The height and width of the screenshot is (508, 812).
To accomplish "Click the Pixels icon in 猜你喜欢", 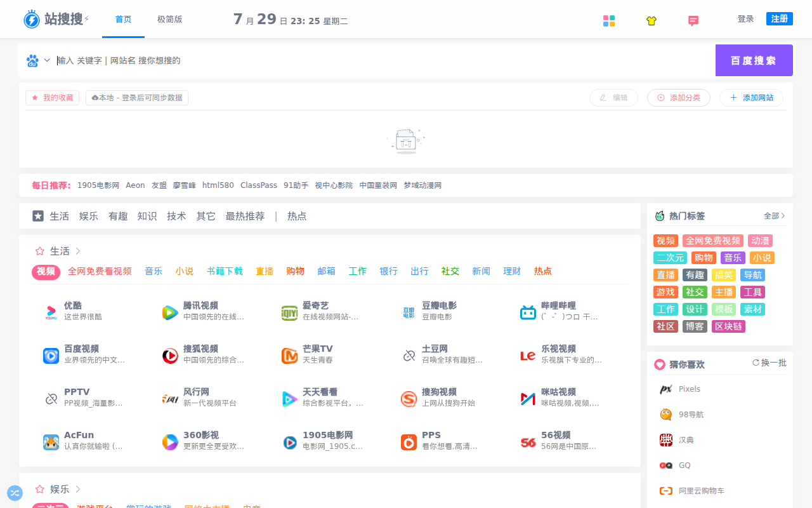I will [666, 389].
